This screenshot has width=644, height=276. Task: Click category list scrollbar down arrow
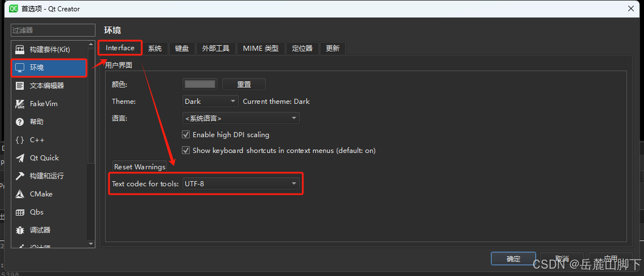(91, 244)
